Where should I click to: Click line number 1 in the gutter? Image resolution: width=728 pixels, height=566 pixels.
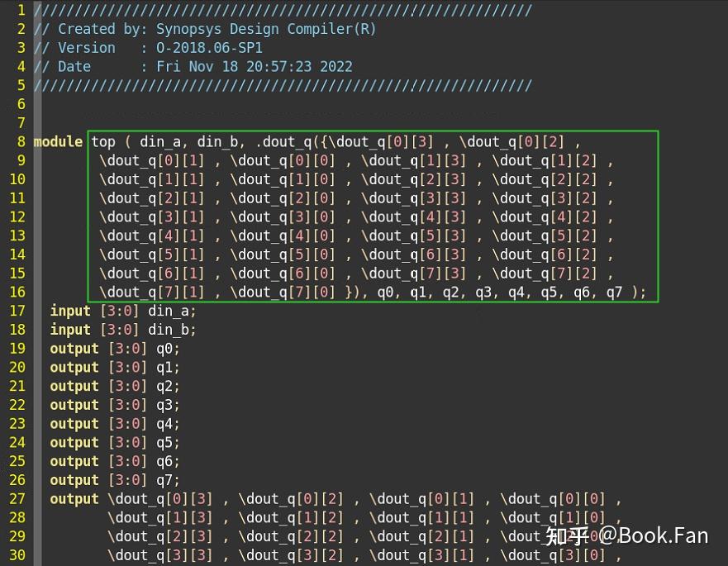(x=21, y=10)
